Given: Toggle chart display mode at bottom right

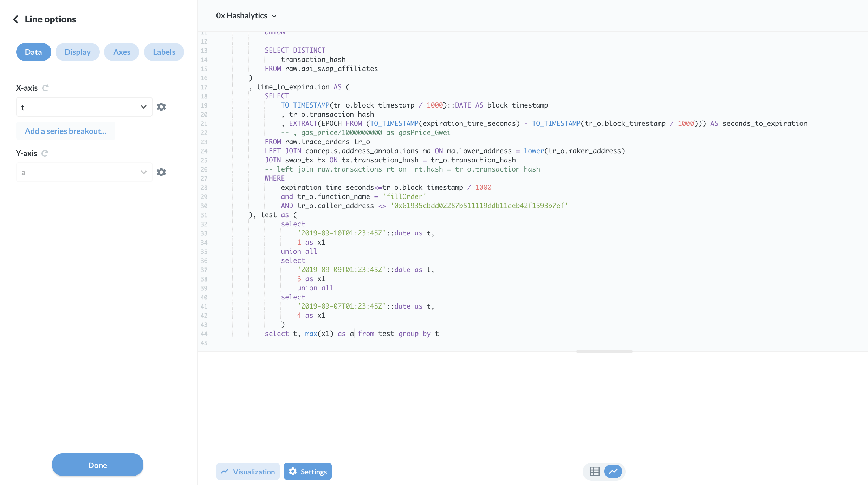Looking at the screenshot, I should click(614, 471).
